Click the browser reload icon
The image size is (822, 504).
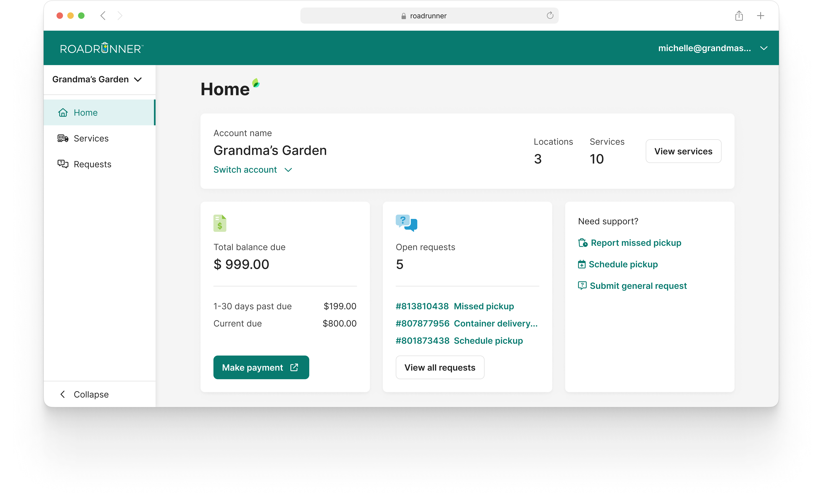tap(550, 15)
